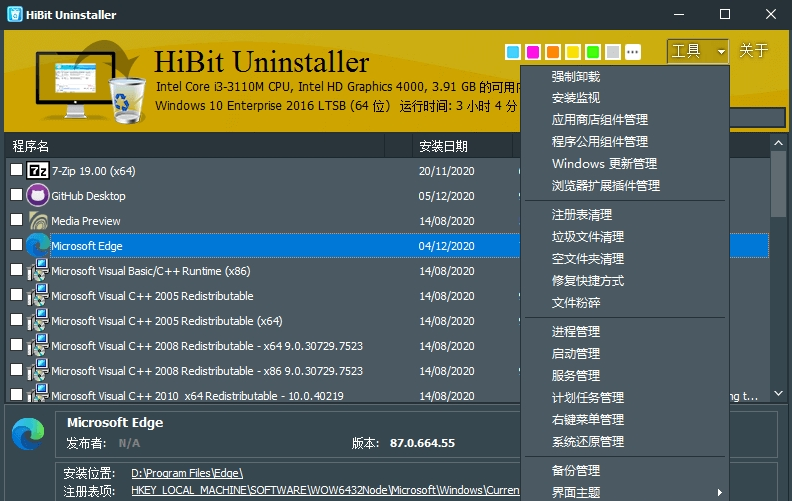Tick the GitHub Desktop checkbox
The width and height of the screenshot is (792, 501).
16,194
